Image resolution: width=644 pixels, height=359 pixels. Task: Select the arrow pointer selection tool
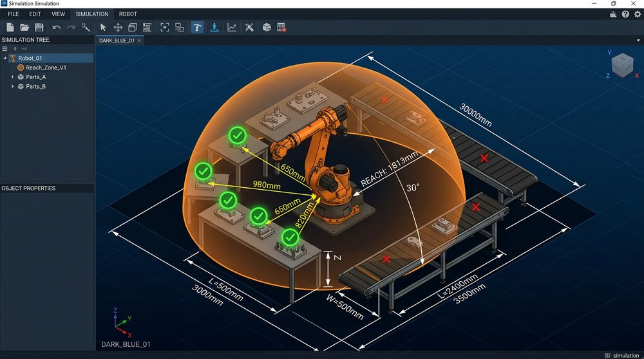[x=103, y=27]
